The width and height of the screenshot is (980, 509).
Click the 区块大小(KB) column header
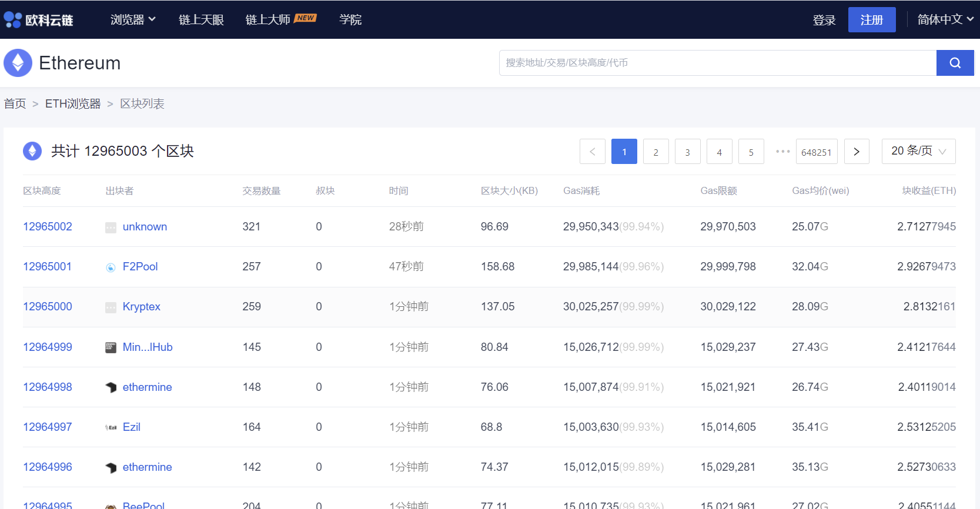(509, 190)
